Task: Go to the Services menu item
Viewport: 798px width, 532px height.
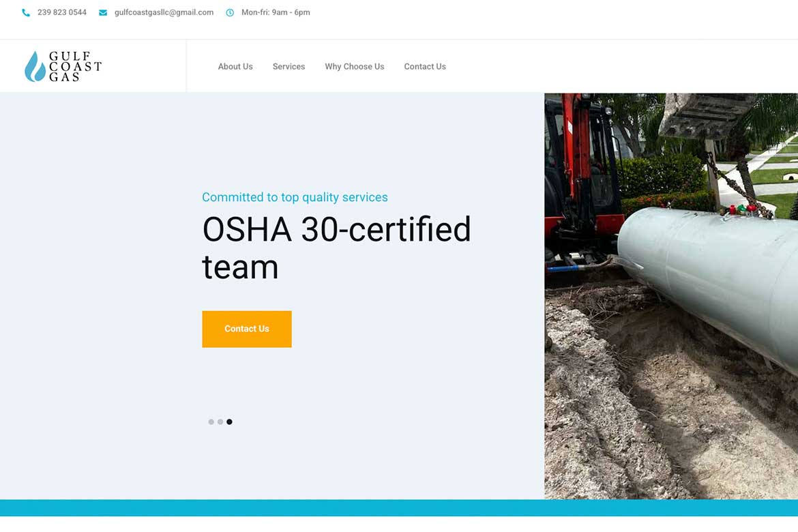Action: [x=289, y=67]
